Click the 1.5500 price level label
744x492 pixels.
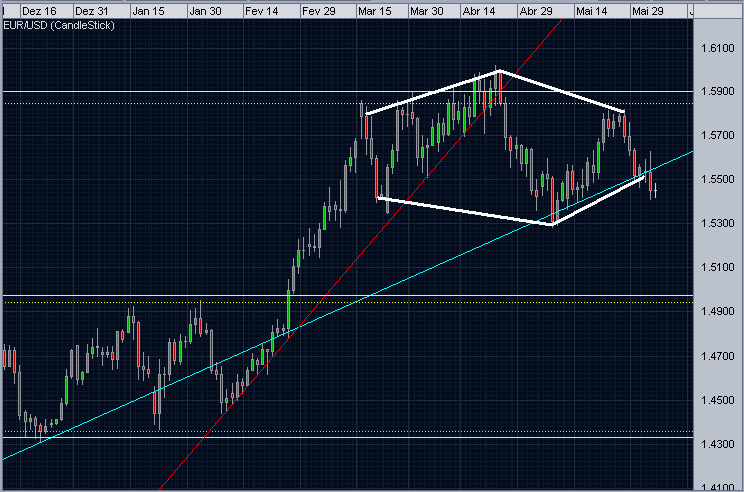[718, 179]
